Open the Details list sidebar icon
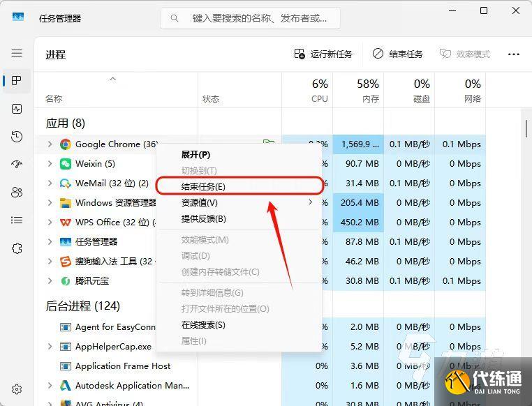The image size is (532, 406). pos(17,220)
